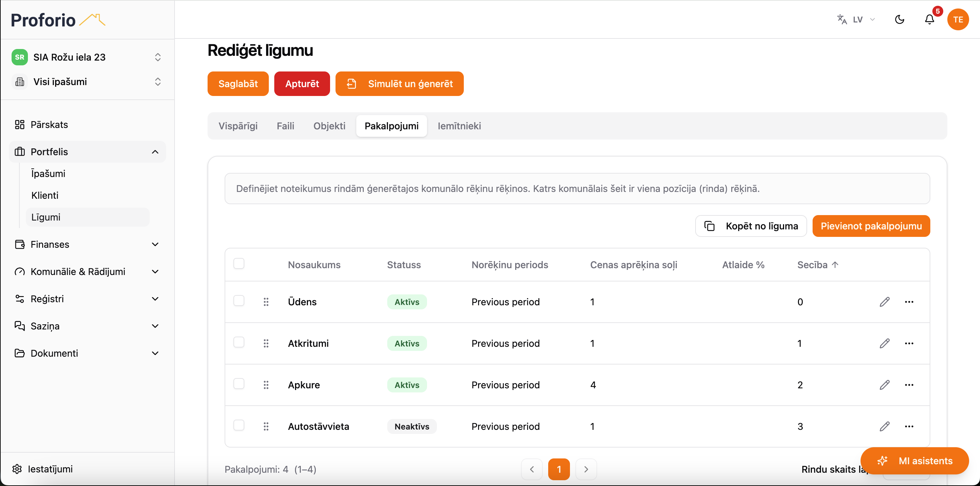980x486 pixels.
Task: Click drag handle of Autostāvvieta row
Action: click(266, 426)
